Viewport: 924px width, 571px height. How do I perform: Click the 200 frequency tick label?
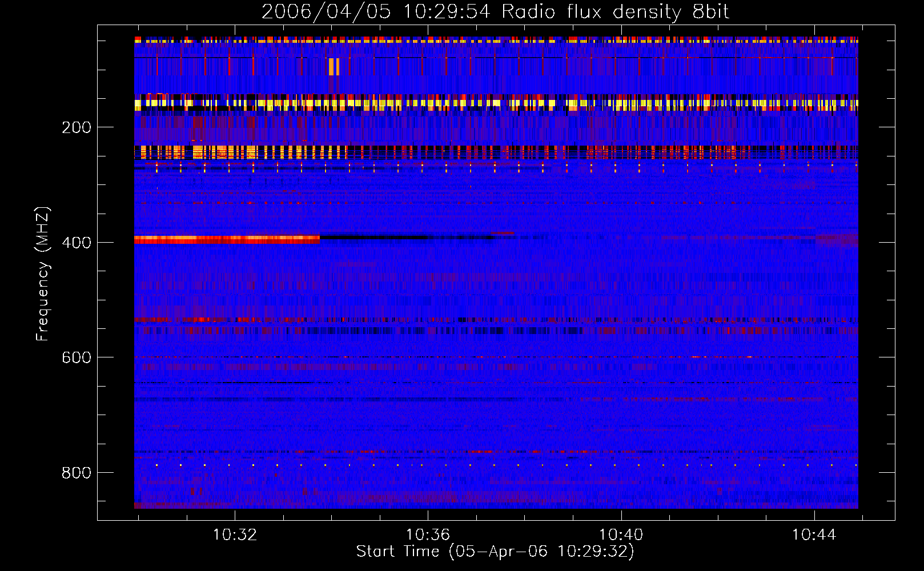[x=77, y=127]
